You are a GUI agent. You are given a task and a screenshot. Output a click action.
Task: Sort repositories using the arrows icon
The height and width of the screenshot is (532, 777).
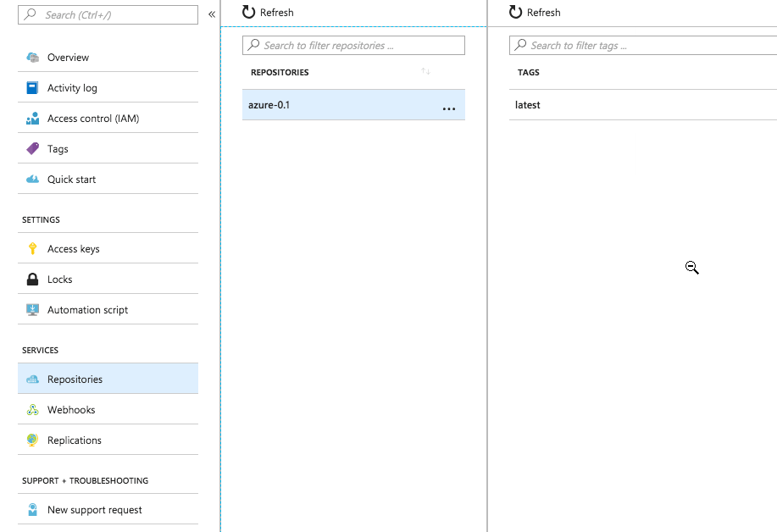(x=425, y=71)
